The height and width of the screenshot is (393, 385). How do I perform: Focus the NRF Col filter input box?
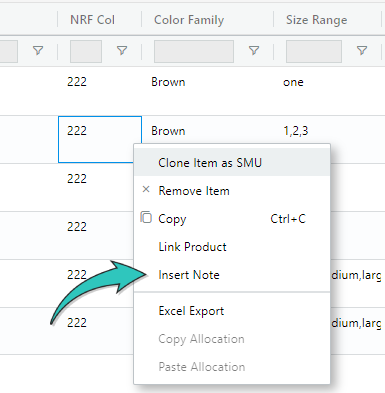[x=86, y=51]
